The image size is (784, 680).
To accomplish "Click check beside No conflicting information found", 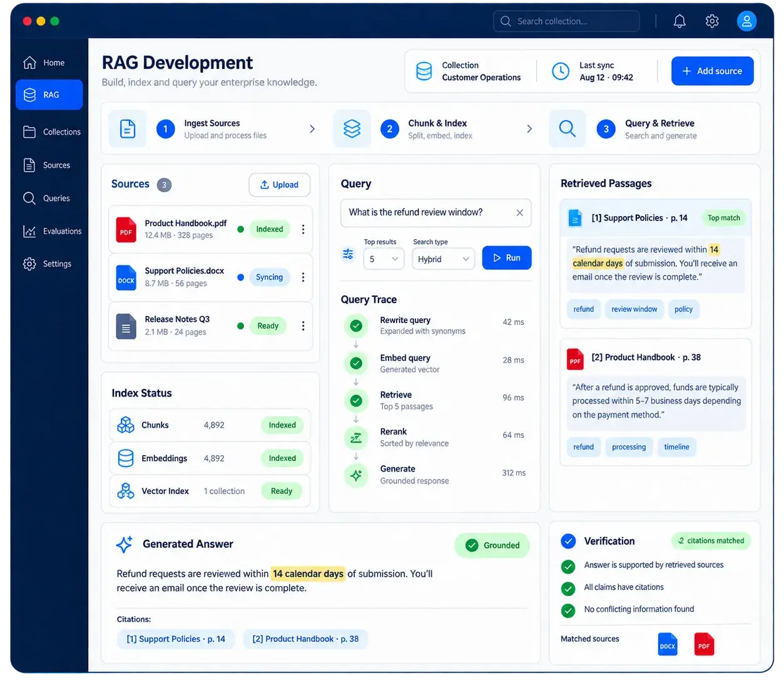I will tap(568, 610).
